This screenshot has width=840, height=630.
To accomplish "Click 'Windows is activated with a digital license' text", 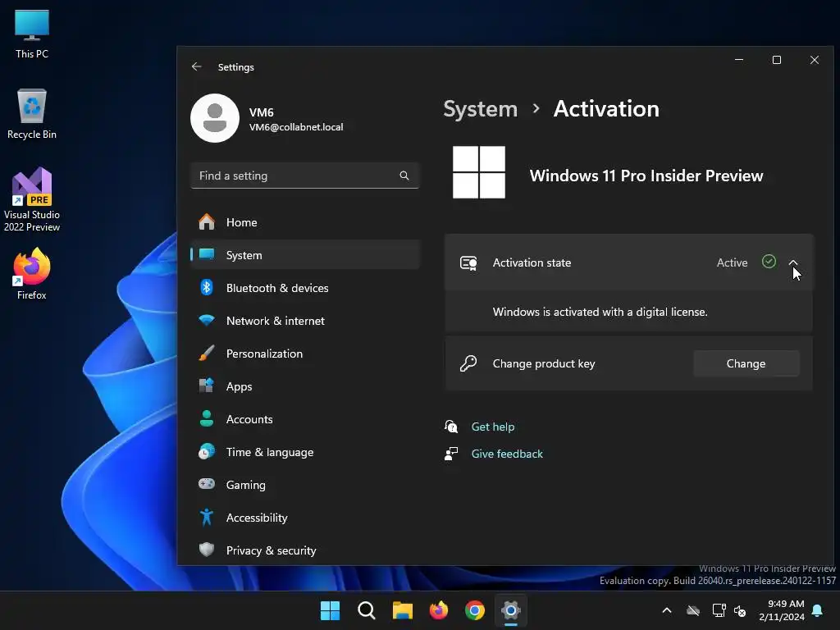I will pos(600,312).
